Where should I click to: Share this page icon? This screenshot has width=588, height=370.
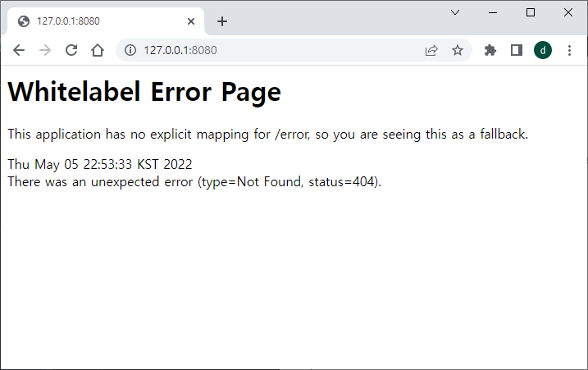(x=431, y=50)
